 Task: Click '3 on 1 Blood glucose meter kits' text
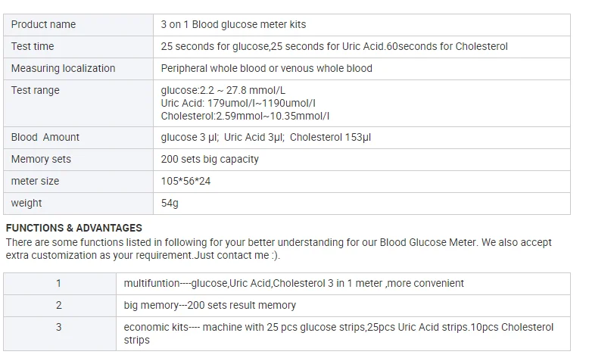(x=233, y=24)
